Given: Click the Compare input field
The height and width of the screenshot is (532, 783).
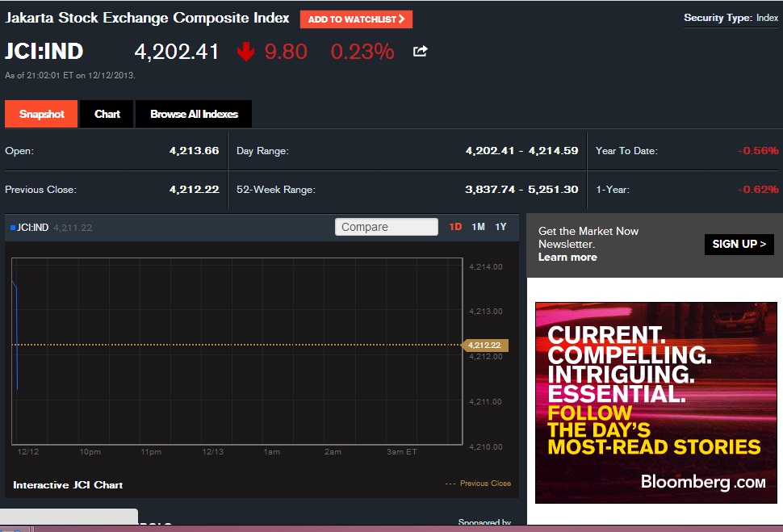Looking at the screenshot, I should click(x=387, y=227).
